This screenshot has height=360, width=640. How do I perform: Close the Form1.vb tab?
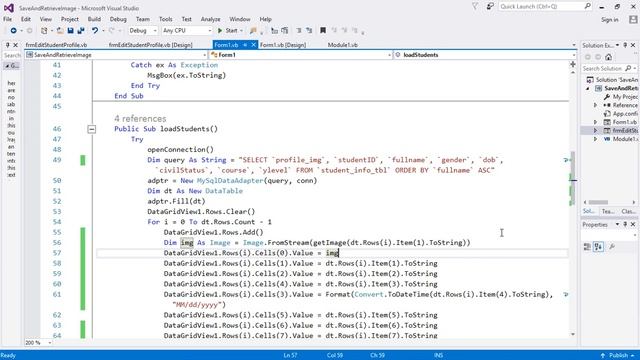pyautogui.click(x=253, y=45)
